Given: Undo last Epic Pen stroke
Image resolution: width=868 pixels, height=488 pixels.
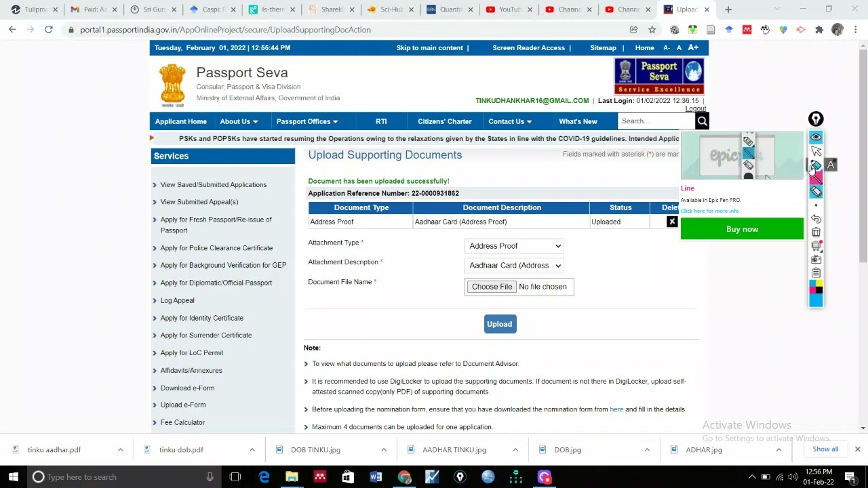Looking at the screenshot, I should (816, 219).
